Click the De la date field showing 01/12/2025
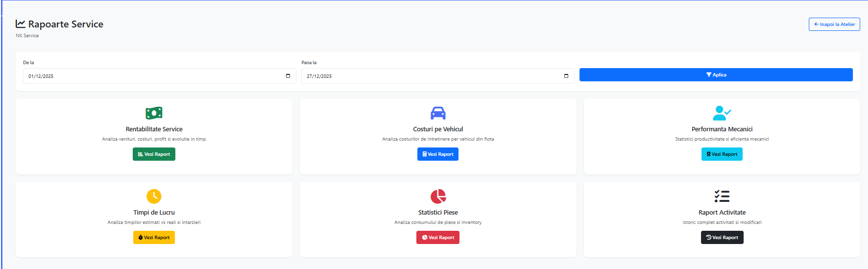The height and width of the screenshot is (269, 868). [x=160, y=76]
